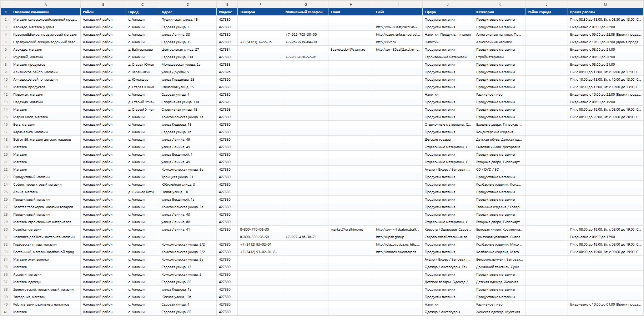Select the 'Алина, магазин' cell

coord(46,192)
